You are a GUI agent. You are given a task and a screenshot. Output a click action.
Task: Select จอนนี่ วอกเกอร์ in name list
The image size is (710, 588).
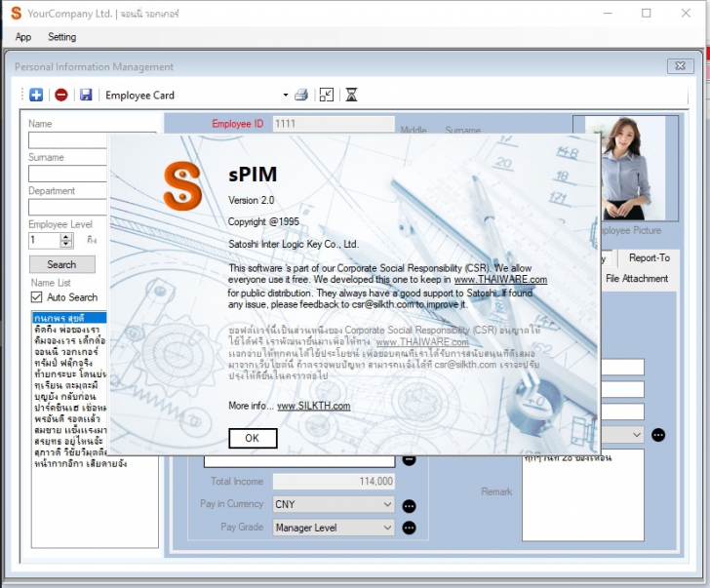[70, 351]
